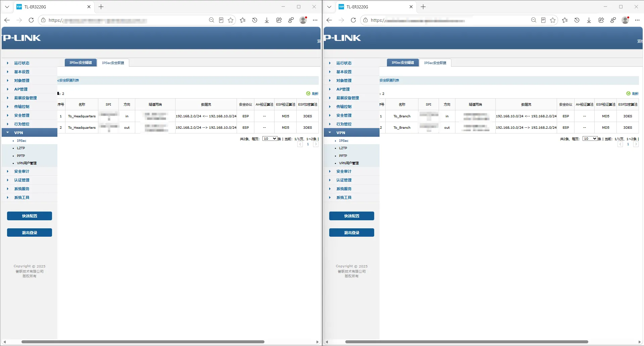Open downloads in the right window toolbar

click(x=589, y=20)
